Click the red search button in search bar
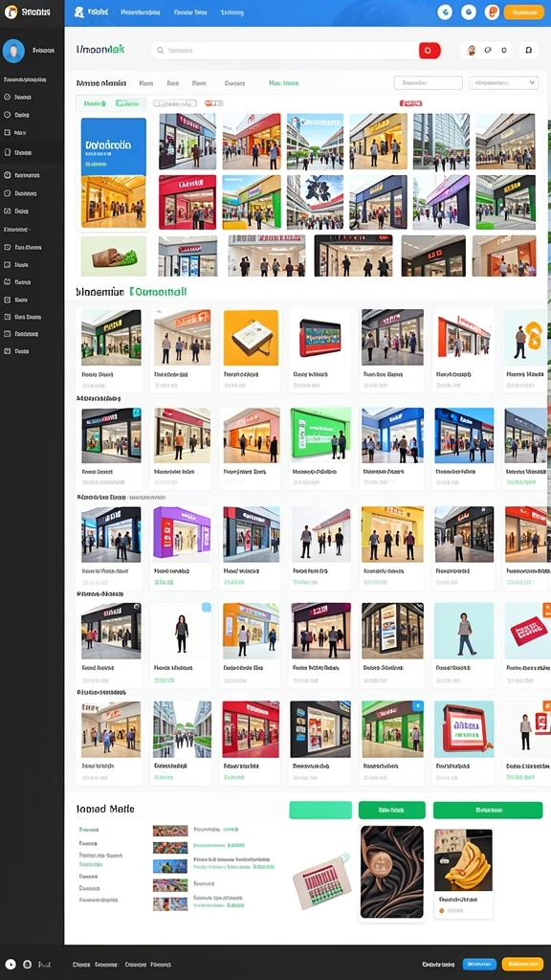 click(430, 51)
